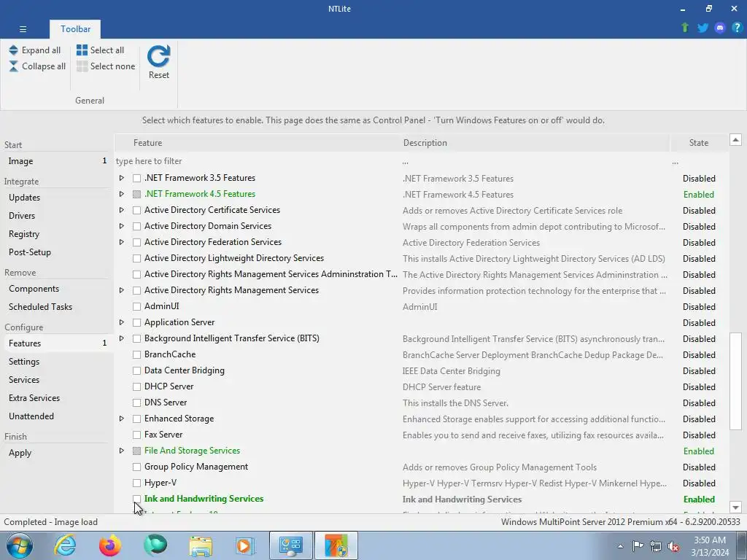The width and height of the screenshot is (747, 560).
Task: Switch to the Toolbar ribbon tab
Action: (x=75, y=29)
